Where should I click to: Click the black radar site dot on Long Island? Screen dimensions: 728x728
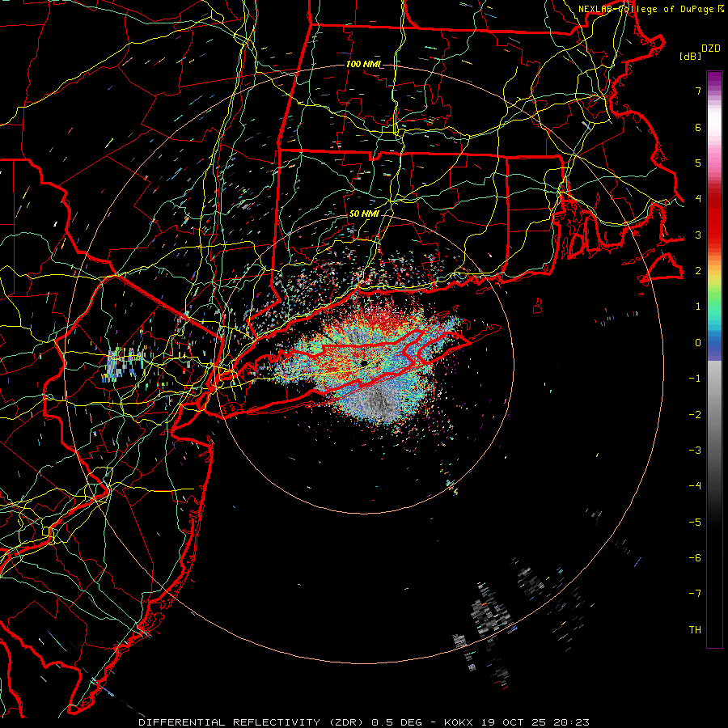[x=364, y=363]
